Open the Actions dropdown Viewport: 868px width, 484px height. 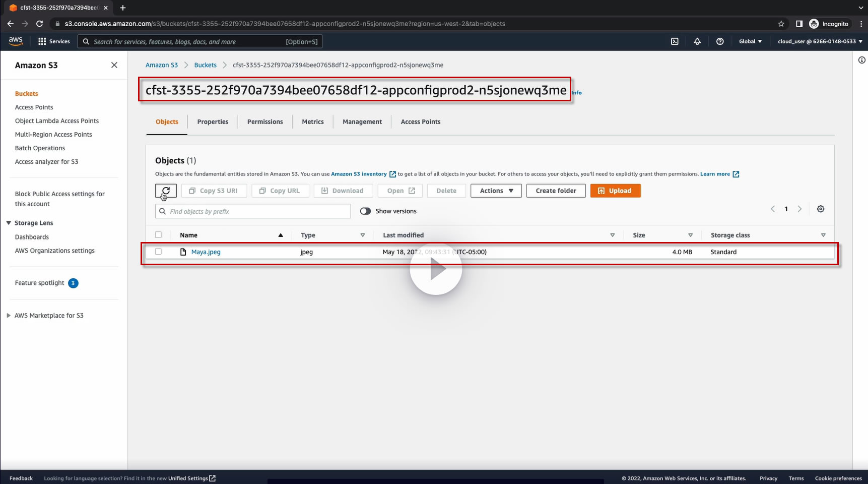(x=496, y=191)
